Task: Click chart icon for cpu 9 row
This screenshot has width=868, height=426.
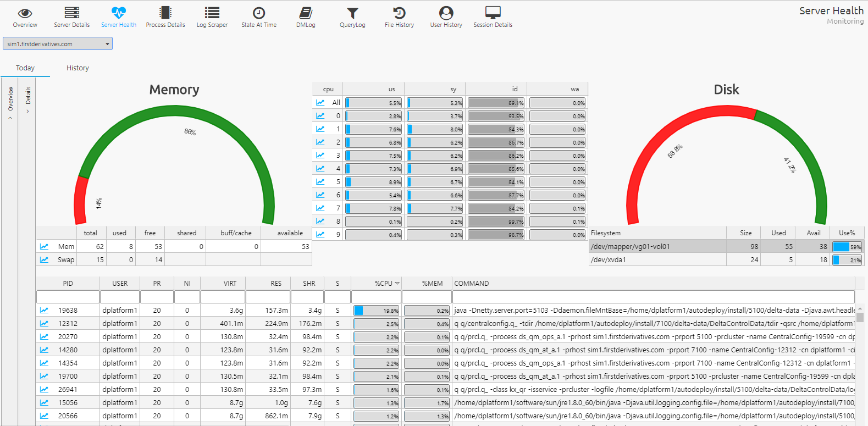Action: coord(320,234)
